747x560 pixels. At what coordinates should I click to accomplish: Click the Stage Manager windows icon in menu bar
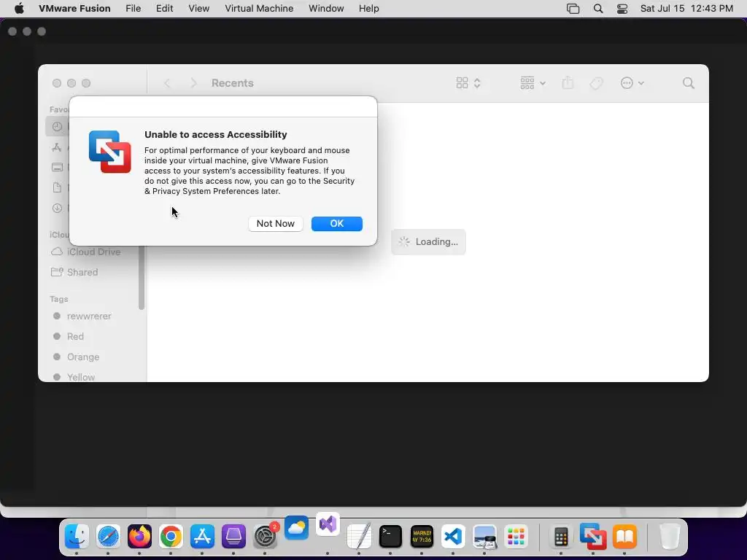point(573,8)
